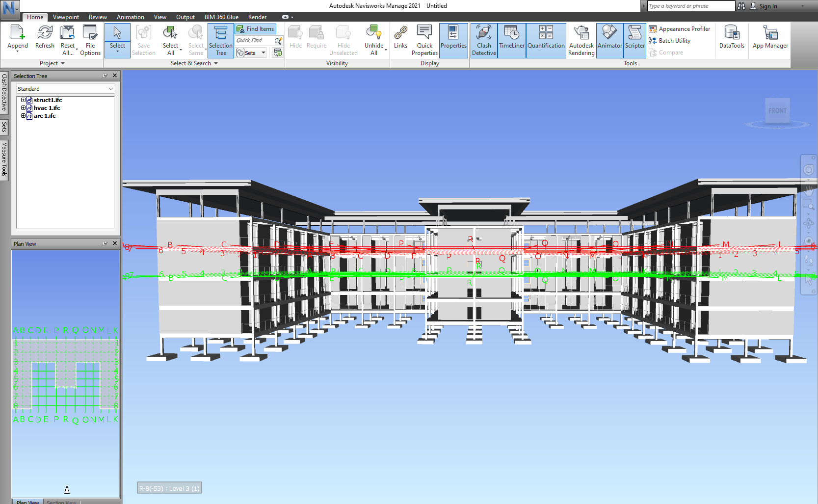Open the Animator tool
The width and height of the screenshot is (818, 504).
609,40
